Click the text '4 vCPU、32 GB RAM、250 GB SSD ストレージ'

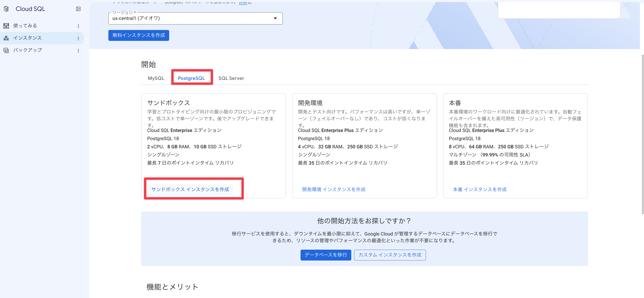348,147
